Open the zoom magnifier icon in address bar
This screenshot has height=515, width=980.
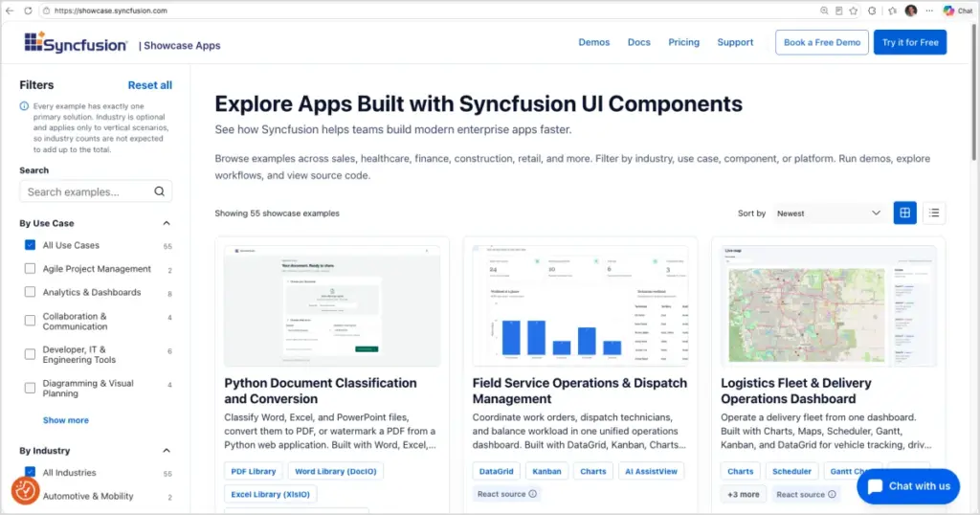click(x=824, y=11)
